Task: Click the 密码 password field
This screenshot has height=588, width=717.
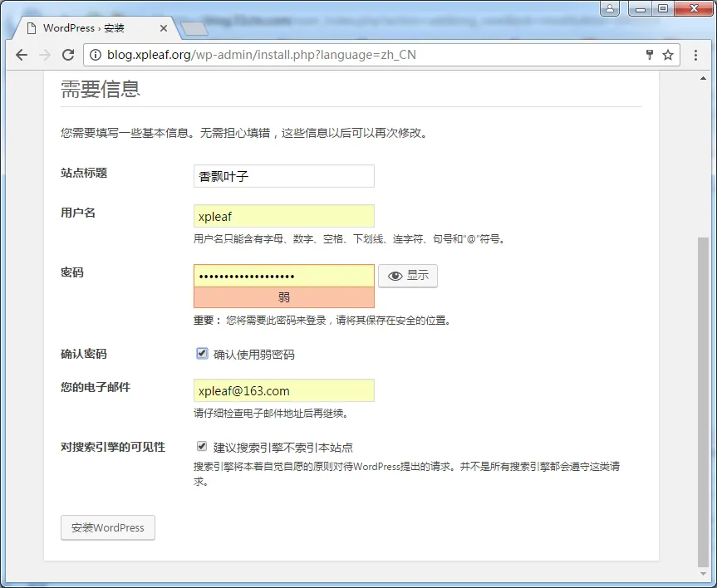Action: (x=284, y=276)
